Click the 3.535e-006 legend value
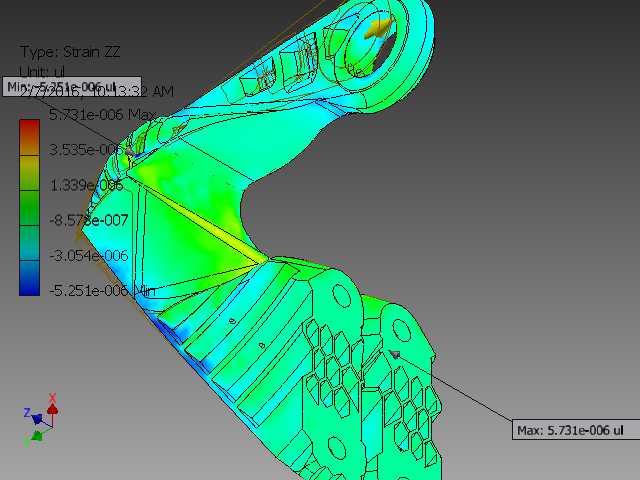The width and height of the screenshot is (640, 480). coord(86,150)
